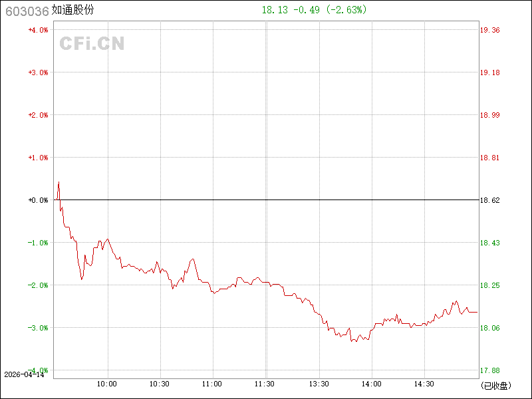532x399 pixels.
Task: Select the 14:00 time axis marker
Action: pyautogui.click(x=371, y=384)
